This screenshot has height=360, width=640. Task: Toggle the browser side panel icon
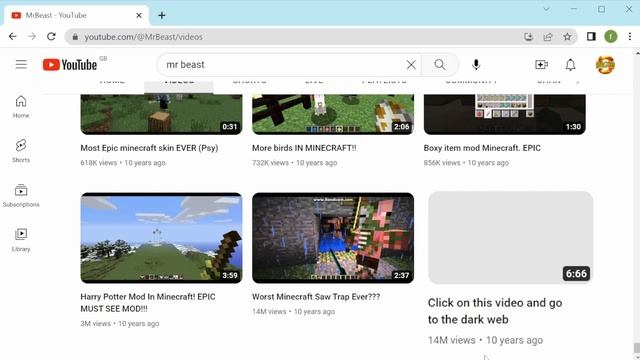[x=591, y=37]
